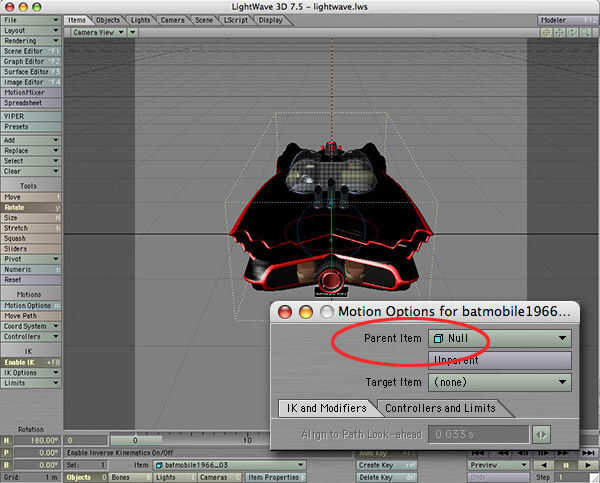Play animation in reverse
The width and height of the screenshot is (600, 483).
tap(544, 465)
